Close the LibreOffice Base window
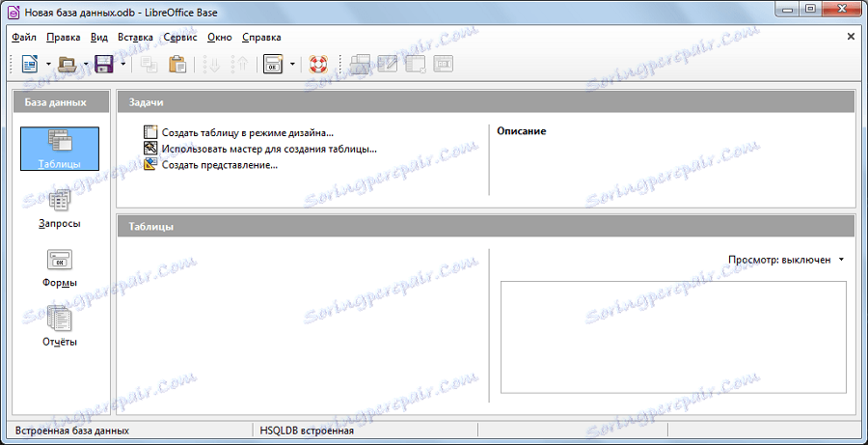 841,9
